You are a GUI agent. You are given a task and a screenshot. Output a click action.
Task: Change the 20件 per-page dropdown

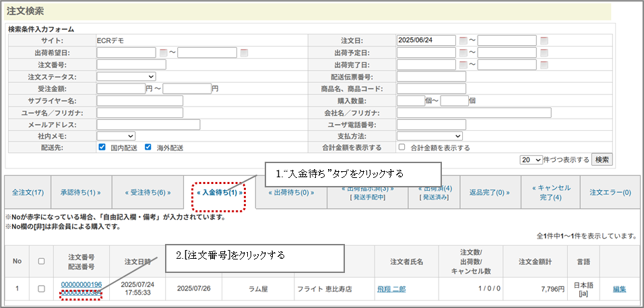pos(531,160)
